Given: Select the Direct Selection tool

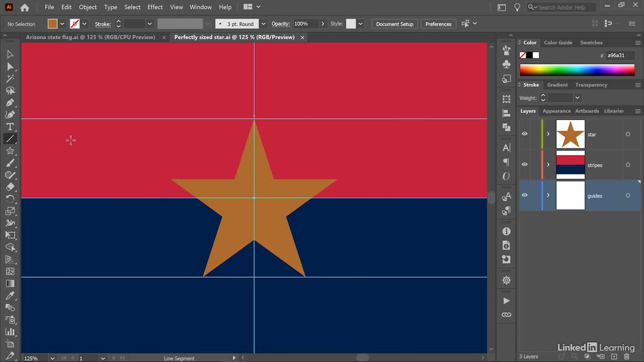Looking at the screenshot, I should (x=10, y=66).
